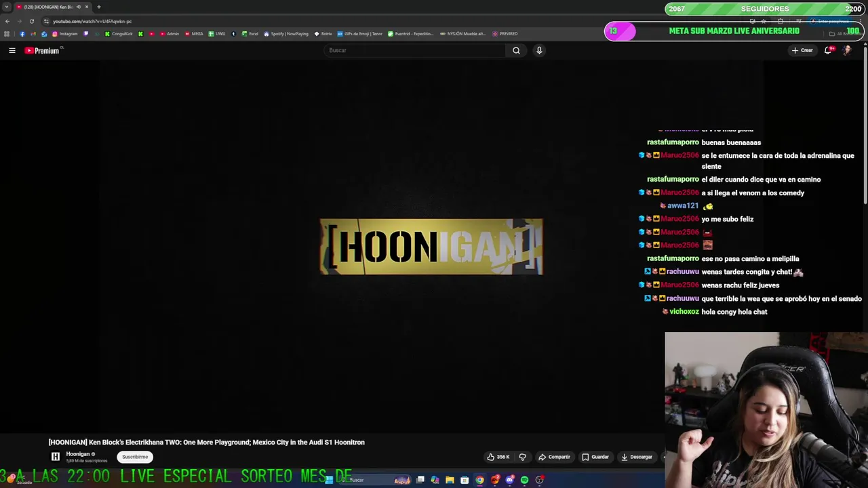Dislike the video with thumbs-down
Viewport: 868px width, 488px height.
(x=522, y=457)
